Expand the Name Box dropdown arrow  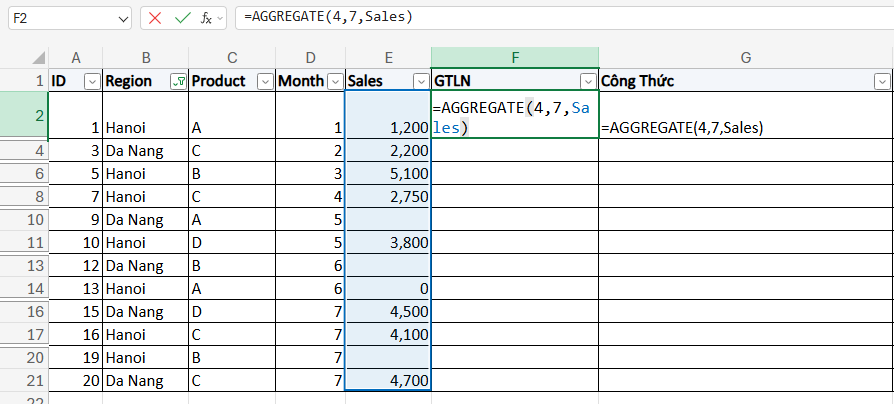coord(122,17)
